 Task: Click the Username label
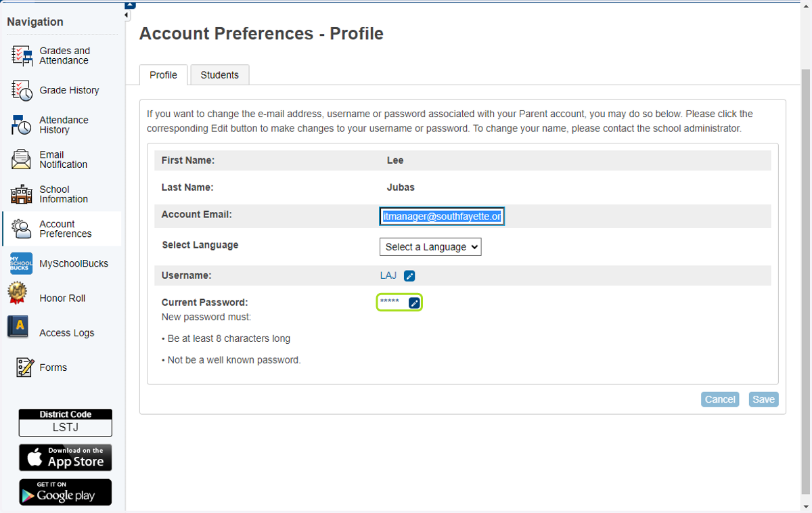[186, 275]
